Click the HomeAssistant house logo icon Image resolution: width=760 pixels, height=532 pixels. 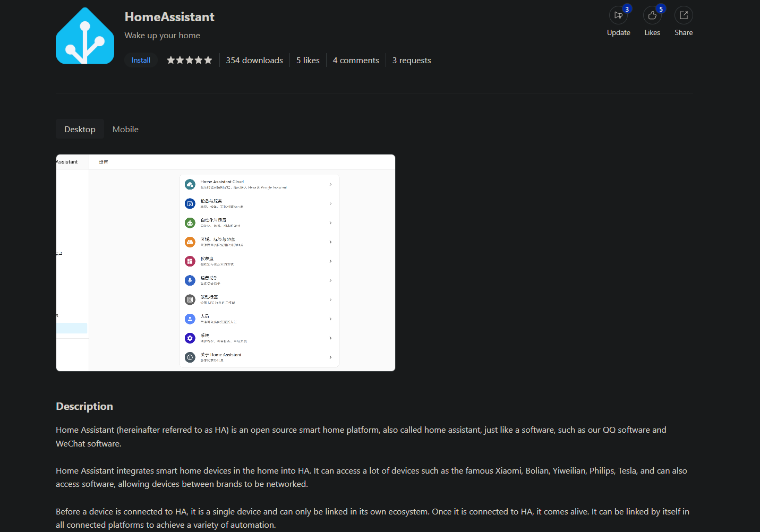point(85,36)
